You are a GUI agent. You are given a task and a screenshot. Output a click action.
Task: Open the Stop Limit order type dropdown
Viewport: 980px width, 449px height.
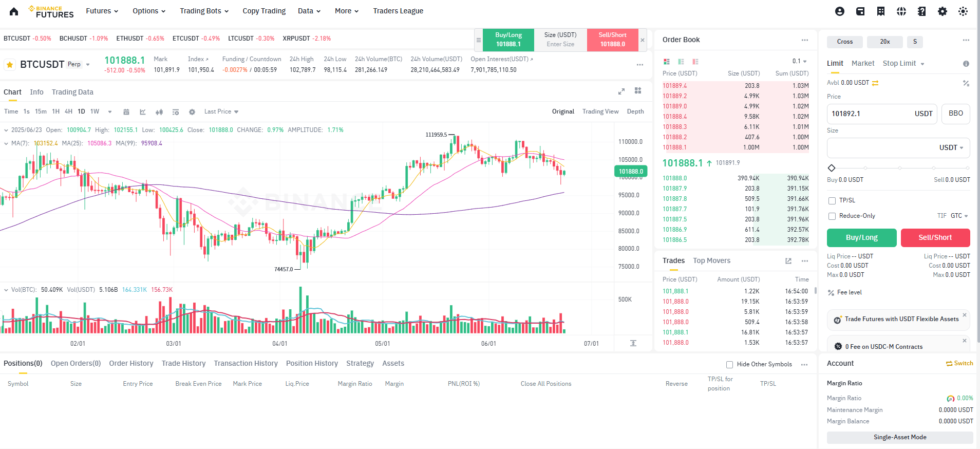[903, 63]
